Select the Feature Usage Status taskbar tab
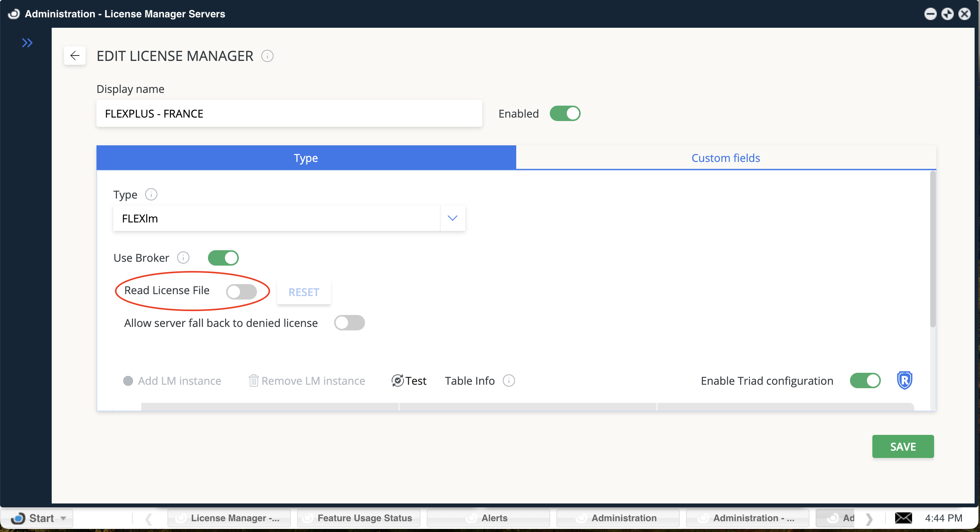Image resolution: width=980 pixels, height=532 pixels. click(x=358, y=518)
